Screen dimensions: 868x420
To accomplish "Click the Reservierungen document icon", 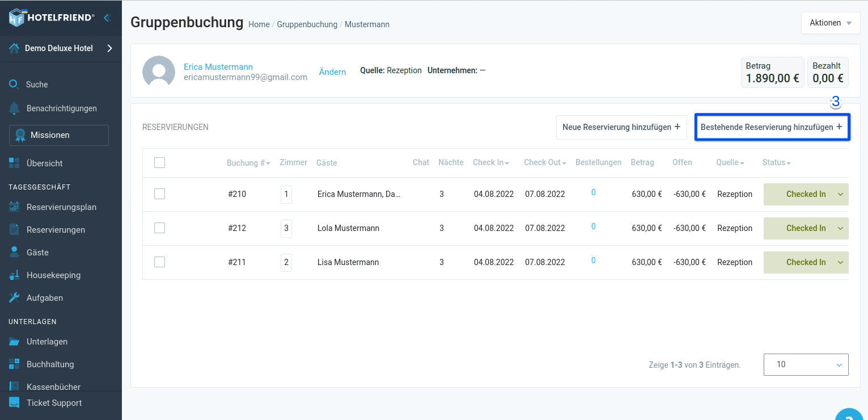I will pos(14,230).
